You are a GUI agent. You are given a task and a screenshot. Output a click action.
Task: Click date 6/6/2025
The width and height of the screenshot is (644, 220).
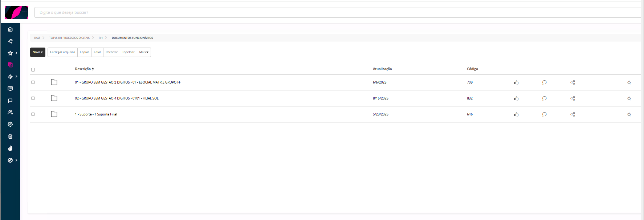point(379,82)
